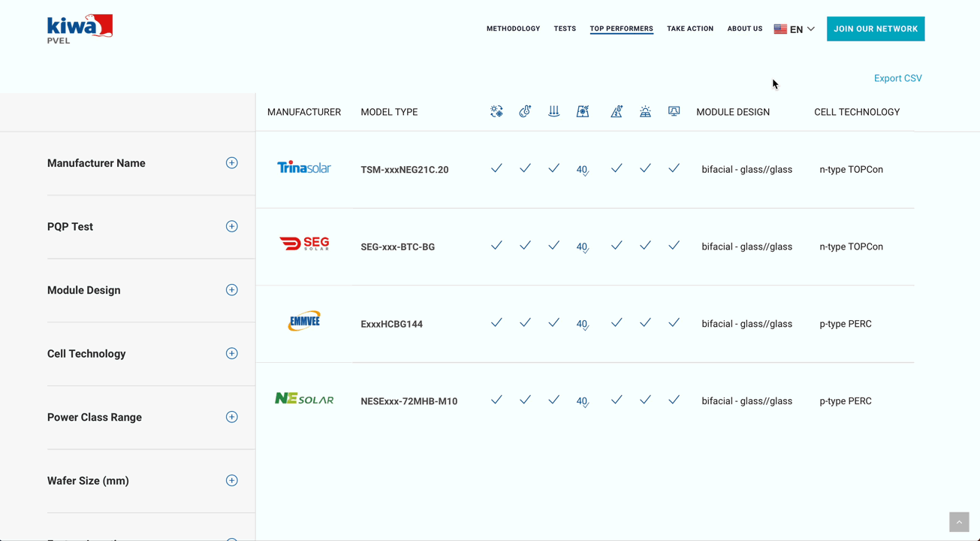Expand the Wafer Size (mm) filter
Image resolution: width=980 pixels, height=541 pixels.
[x=231, y=481]
